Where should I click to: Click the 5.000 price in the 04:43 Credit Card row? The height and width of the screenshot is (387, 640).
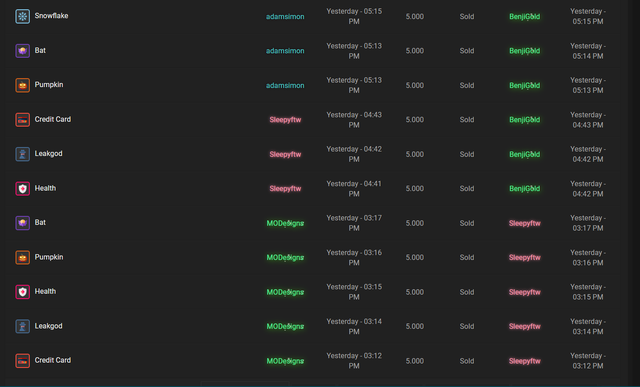click(414, 120)
